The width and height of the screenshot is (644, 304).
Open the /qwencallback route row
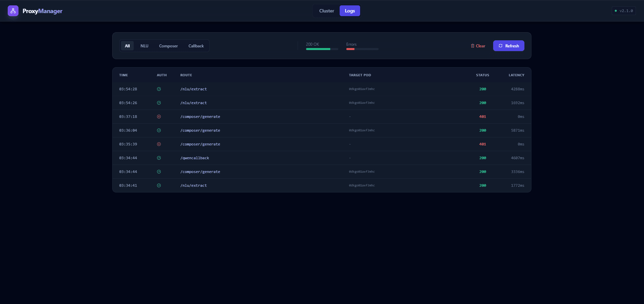pyautogui.click(x=195, y=158)
